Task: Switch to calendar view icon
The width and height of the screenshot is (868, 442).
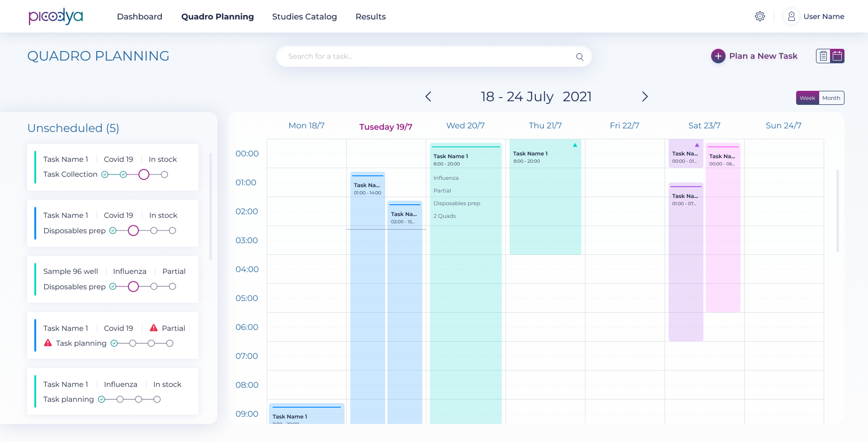Action: point(837,56)
